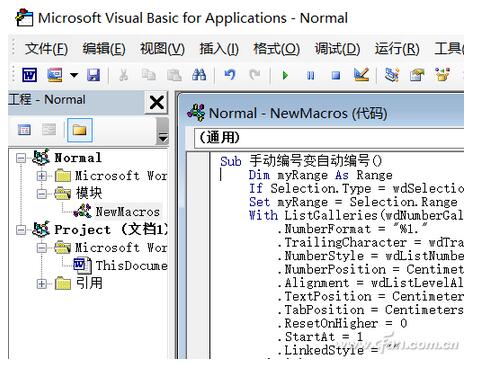Viewport: 479px width, 365px height.
Task: Click the Find binoculars icon
Action: (199, 75)
